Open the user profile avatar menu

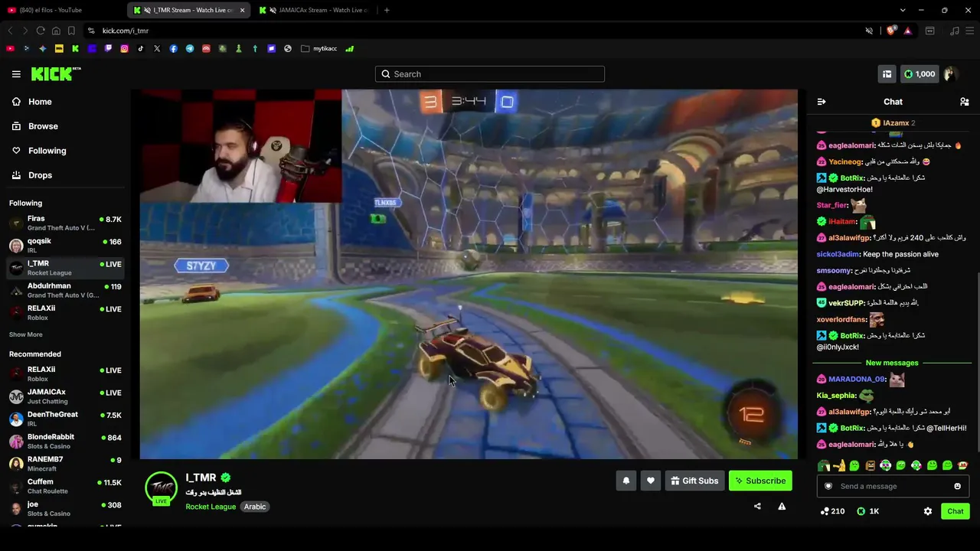(x=950, y=74)
